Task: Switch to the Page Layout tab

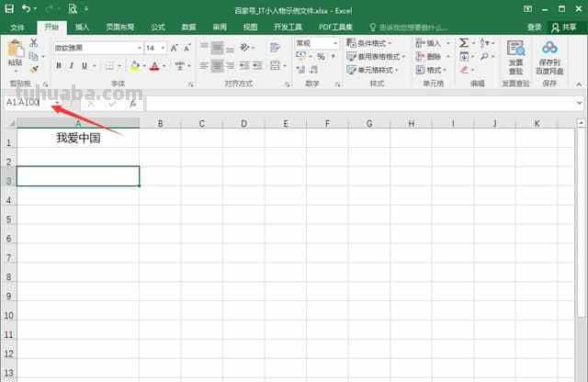Action: [120, 27]
